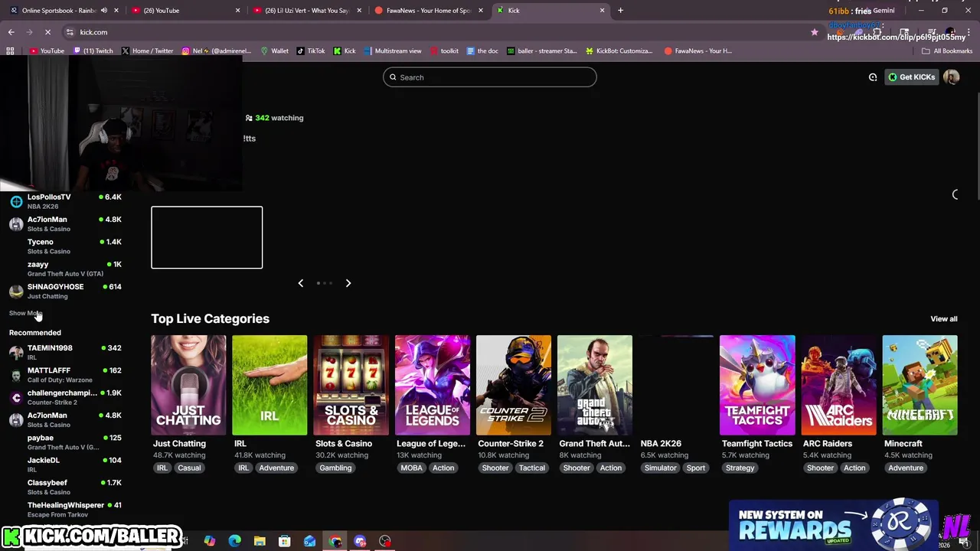Click the Get KICKs button

click(x=911, y=77)
